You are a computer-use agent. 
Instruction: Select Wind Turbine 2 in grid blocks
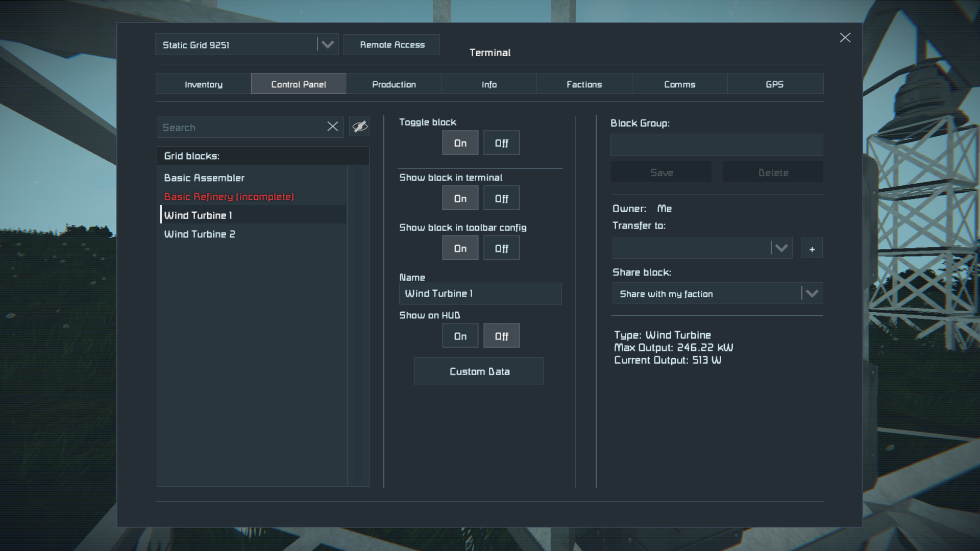[x=200, y=234]
